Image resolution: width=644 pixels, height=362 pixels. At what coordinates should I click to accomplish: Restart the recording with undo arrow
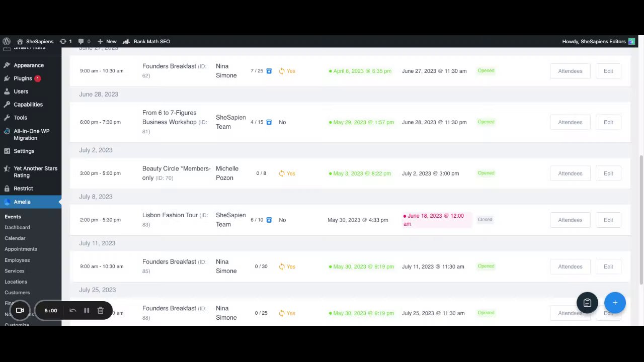[72, 310]
